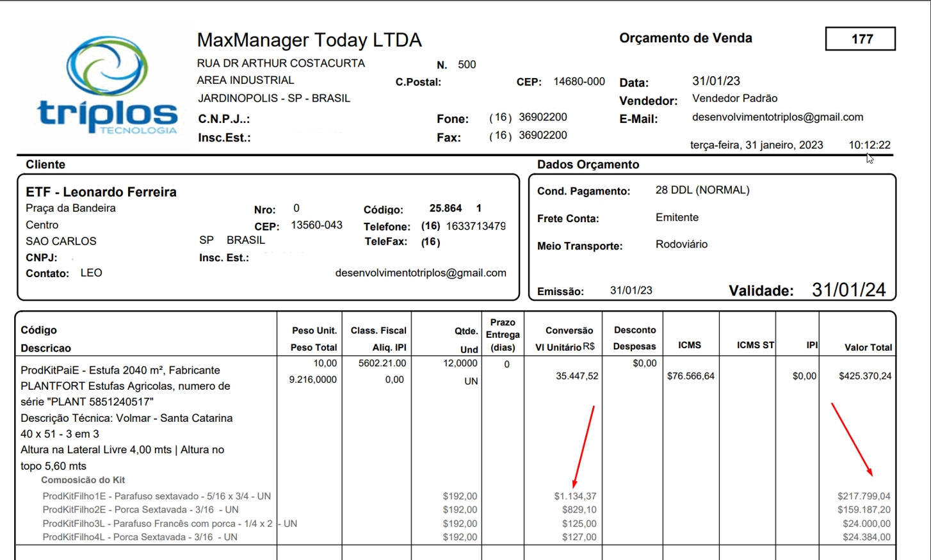Click the Triplos Tecnologia logo
Viewport: 931px width, 560px height.
tap(107, 85)
